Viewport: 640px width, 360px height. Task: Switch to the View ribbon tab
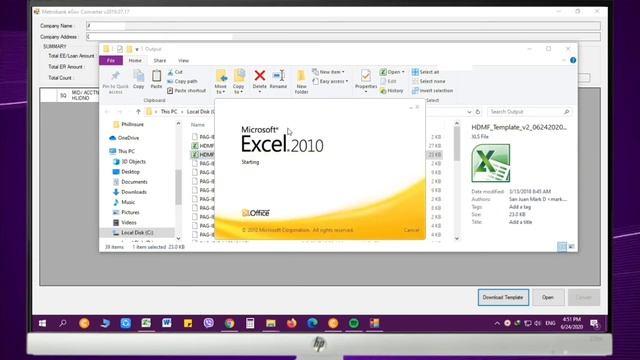[x=183, y=60]
